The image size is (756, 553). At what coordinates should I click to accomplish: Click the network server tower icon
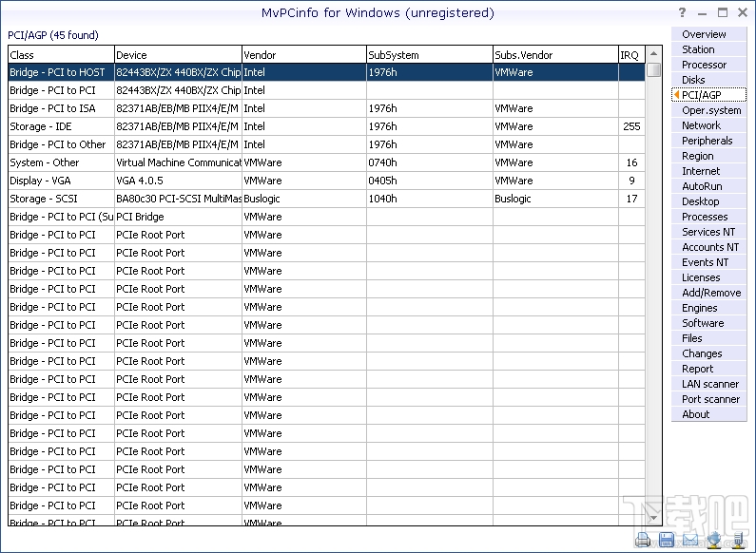pyautogui.click(x=738, y=540)
